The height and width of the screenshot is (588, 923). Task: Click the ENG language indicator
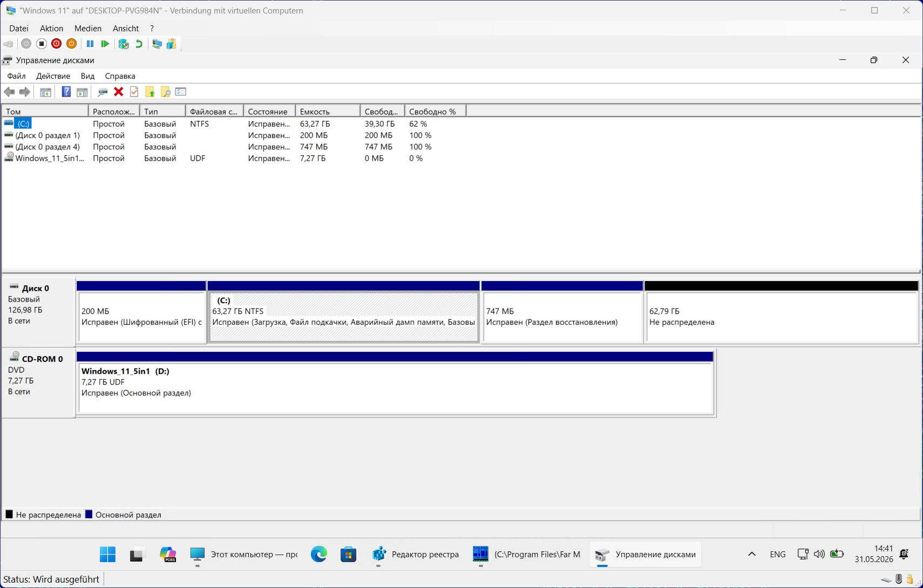click(778, 554)
